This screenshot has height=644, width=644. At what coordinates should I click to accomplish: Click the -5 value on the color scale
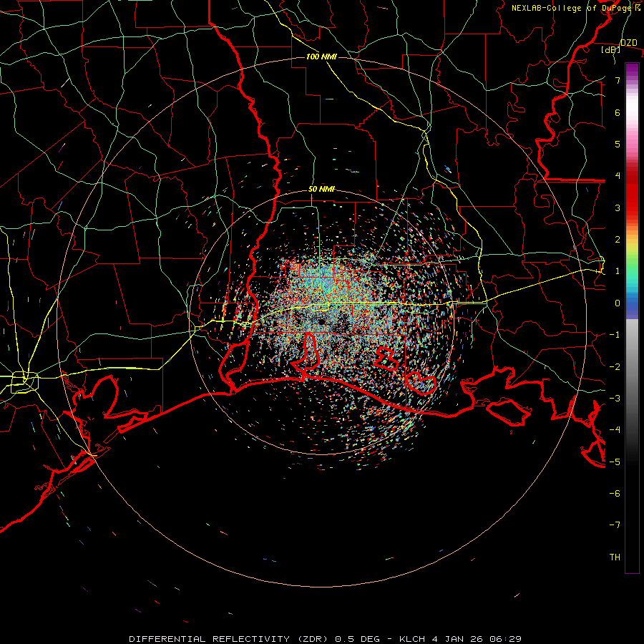615,462
